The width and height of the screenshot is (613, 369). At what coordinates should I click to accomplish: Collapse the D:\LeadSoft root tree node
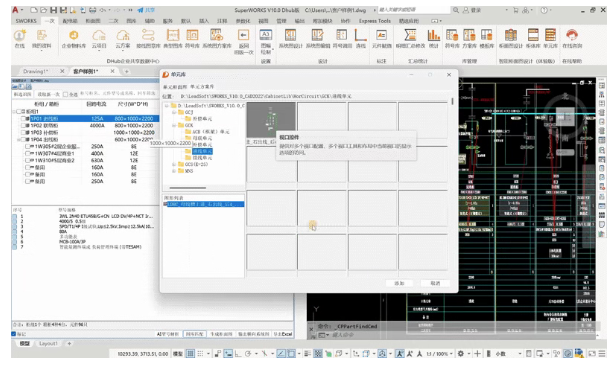click(x=167, y=106)
